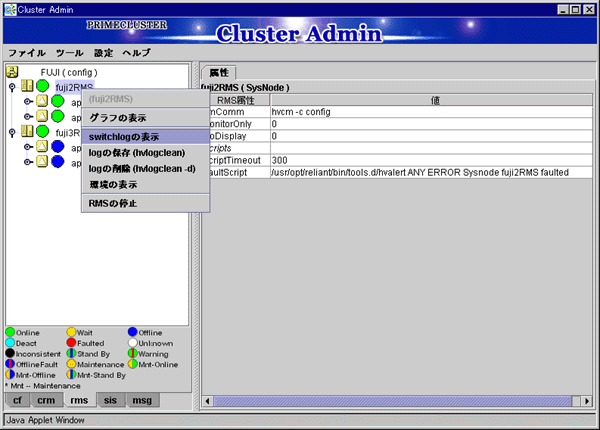The width and height of the screenshot is (600, 430).
Task: Click the 値 column header
Action: (431, 100)
